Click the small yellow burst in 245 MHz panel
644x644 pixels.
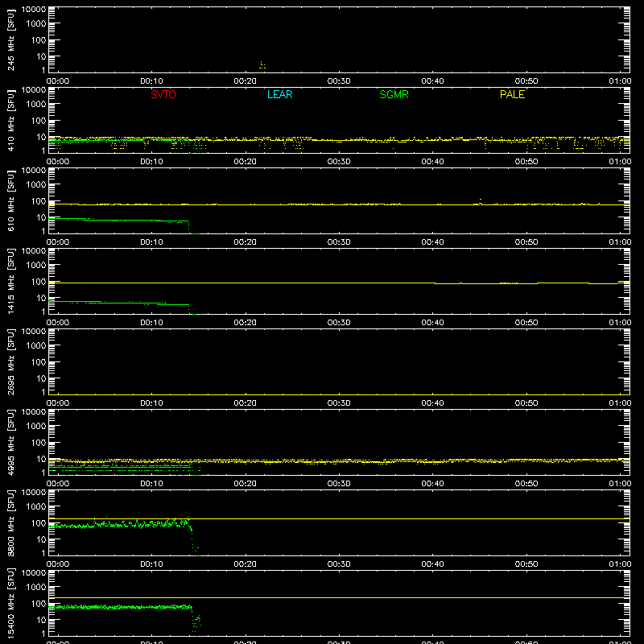click(x=262, y=65)
